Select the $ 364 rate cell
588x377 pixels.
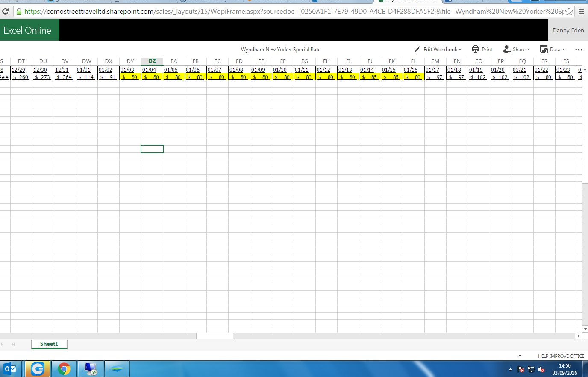click(65, 77)
